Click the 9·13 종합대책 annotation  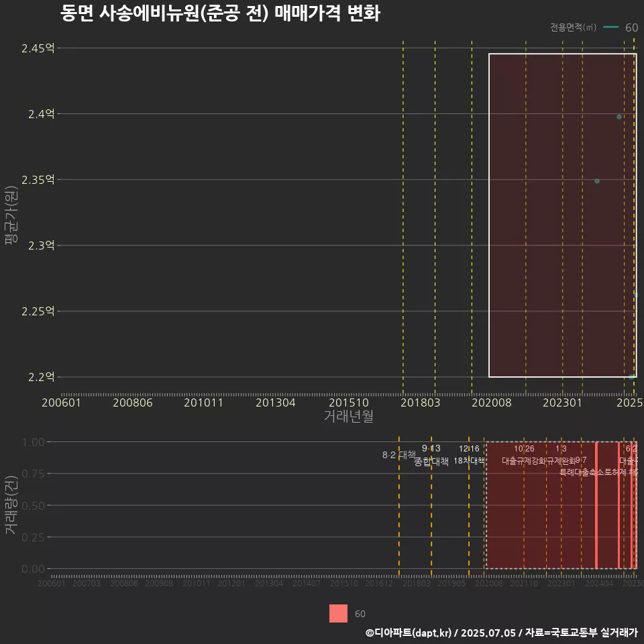pos(431,455)
